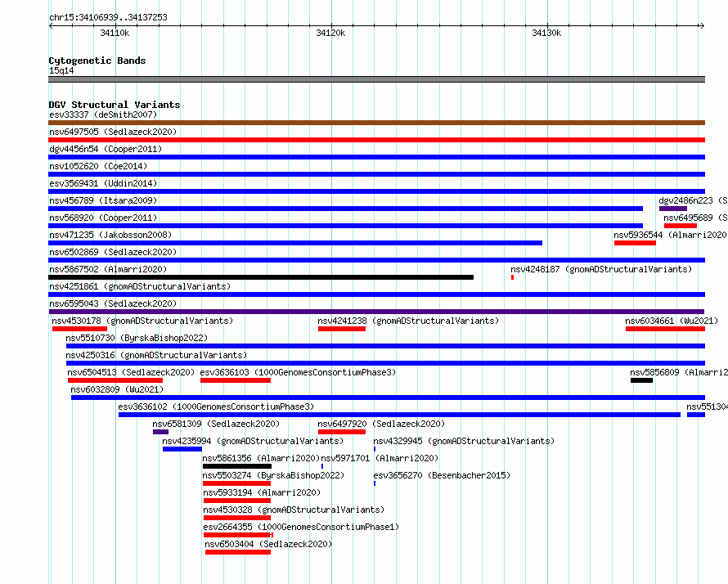Click the chr15:34106939..34137253 coordinates text

[108, 17]
